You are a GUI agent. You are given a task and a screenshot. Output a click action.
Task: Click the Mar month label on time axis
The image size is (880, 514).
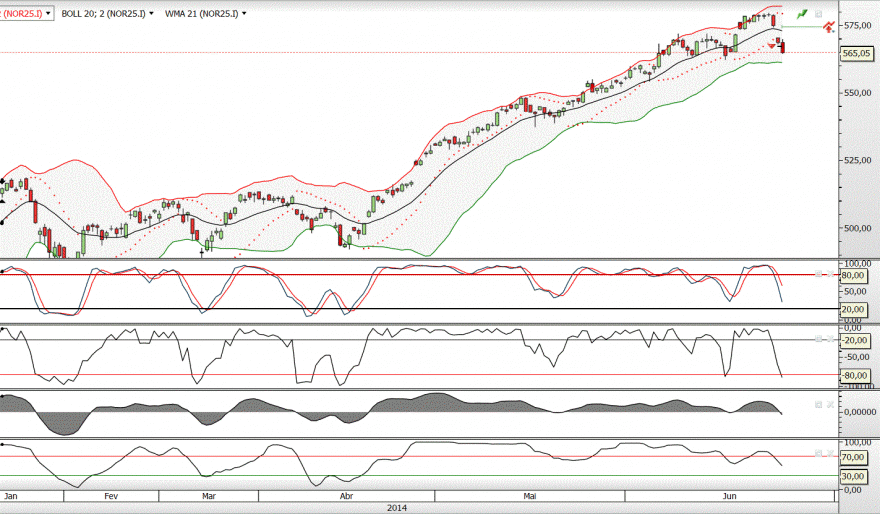point(209,496)
